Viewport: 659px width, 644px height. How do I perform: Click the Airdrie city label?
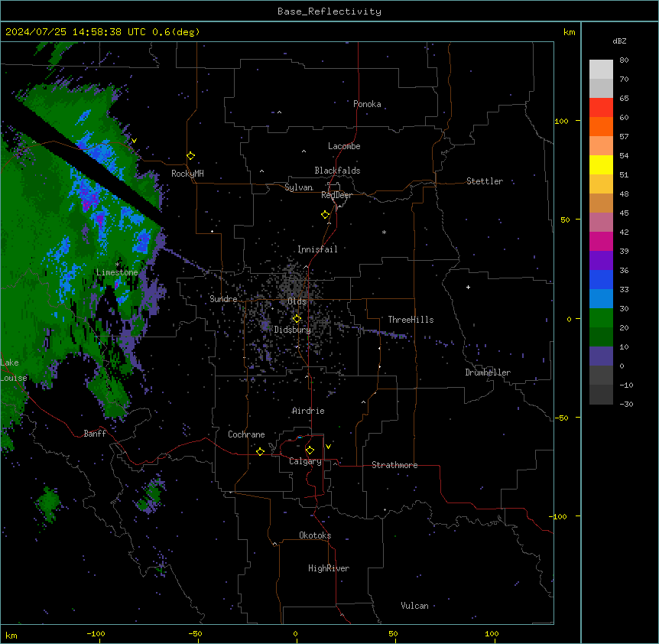pos(308,411)
